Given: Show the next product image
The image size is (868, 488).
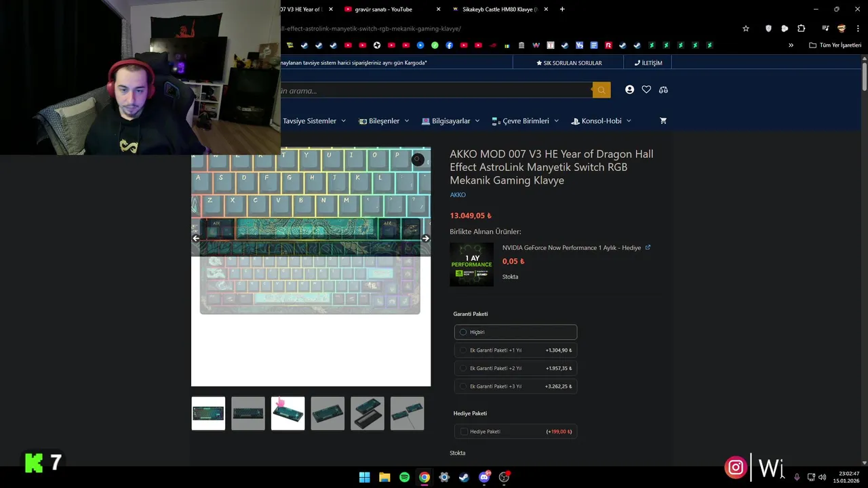Looking at the screenshot, I should (x=425, y=239).
